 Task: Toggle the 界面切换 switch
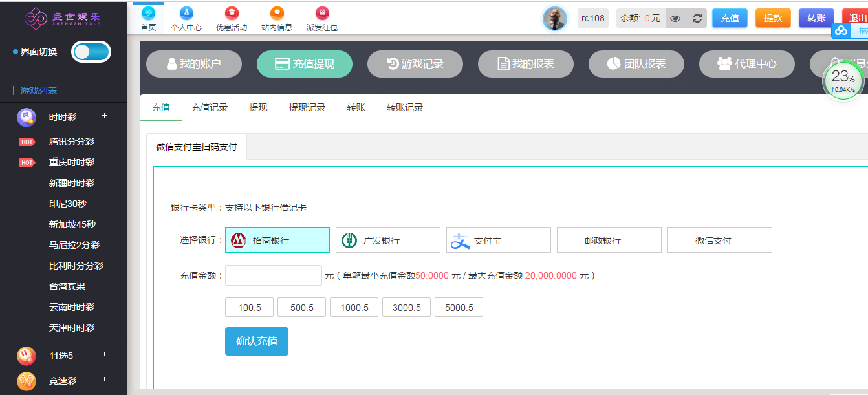tap(91, 52)
